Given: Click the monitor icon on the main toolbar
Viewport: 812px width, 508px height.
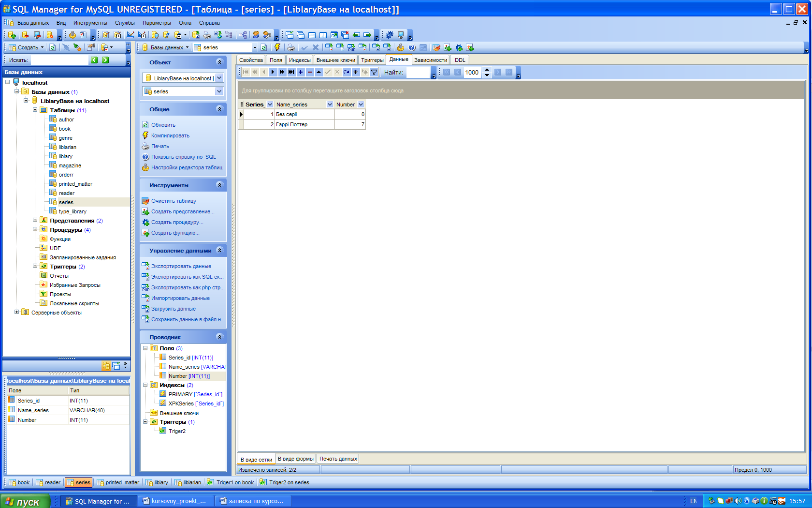Looking at the screenshot, I should [401, 35].
